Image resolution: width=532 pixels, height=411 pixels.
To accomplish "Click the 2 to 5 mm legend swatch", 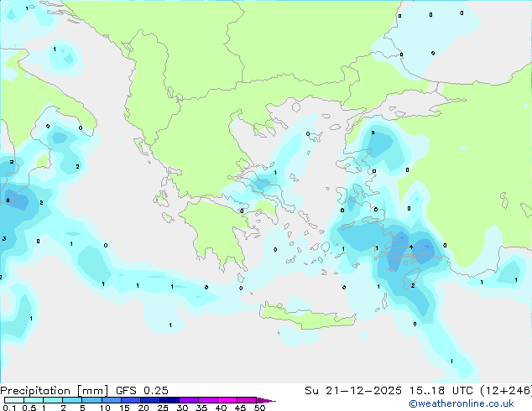I will (x=72, y=400).
